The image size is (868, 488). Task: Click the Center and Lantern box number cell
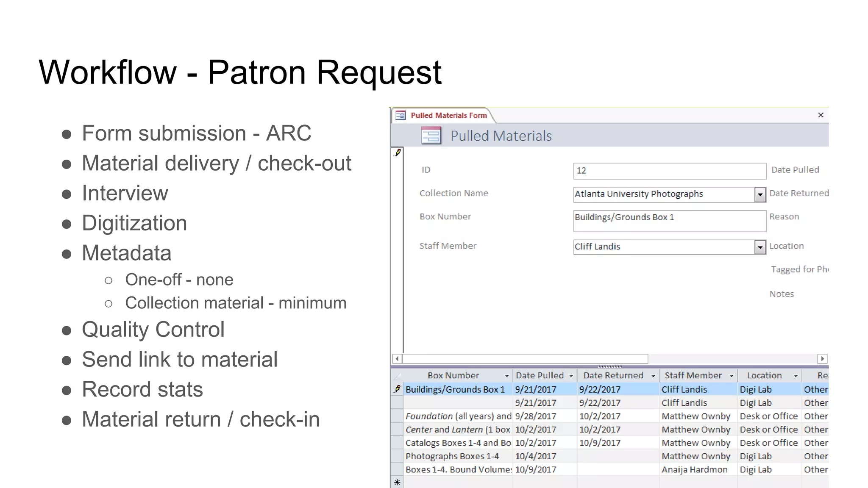[x=458, y=430]
